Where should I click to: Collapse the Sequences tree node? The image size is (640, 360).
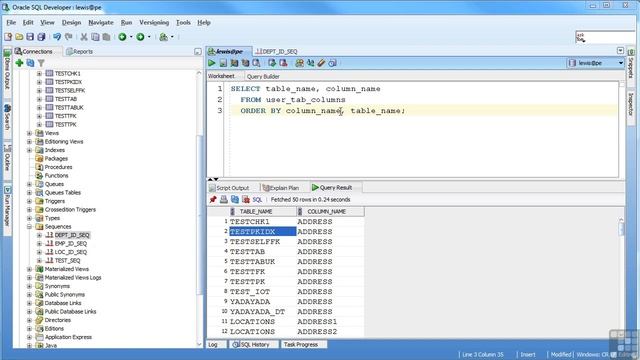point(29,227)
